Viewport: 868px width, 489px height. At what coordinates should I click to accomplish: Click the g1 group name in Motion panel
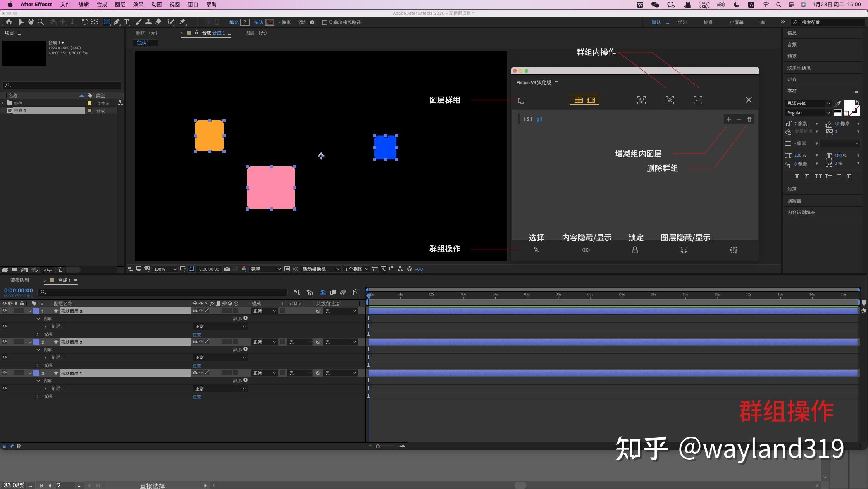tap(539, 119)
